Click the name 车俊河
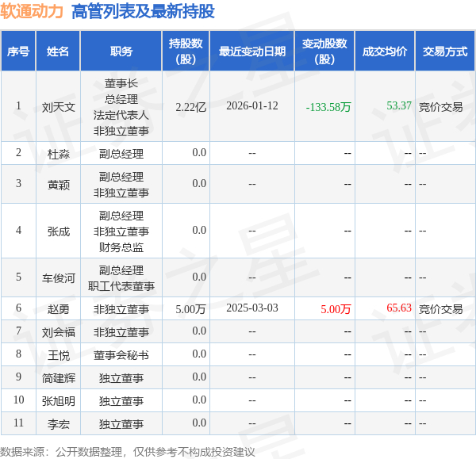The width and height of the screenshot is (476, 459). click(x=58, y=278)
